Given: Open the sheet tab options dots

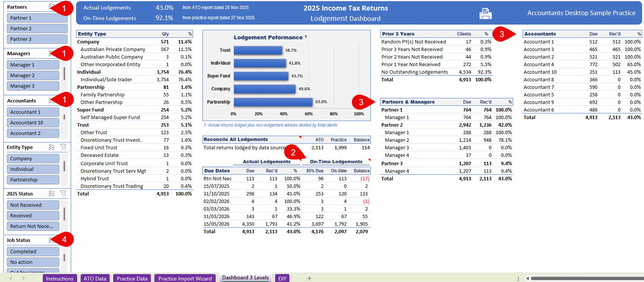Looking at the screenshot, I should (518, 279).
